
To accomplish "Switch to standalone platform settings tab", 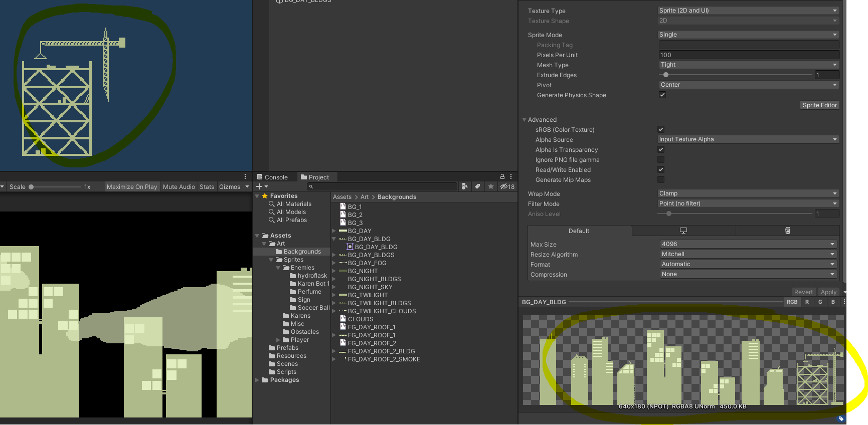I will (683, 231).
